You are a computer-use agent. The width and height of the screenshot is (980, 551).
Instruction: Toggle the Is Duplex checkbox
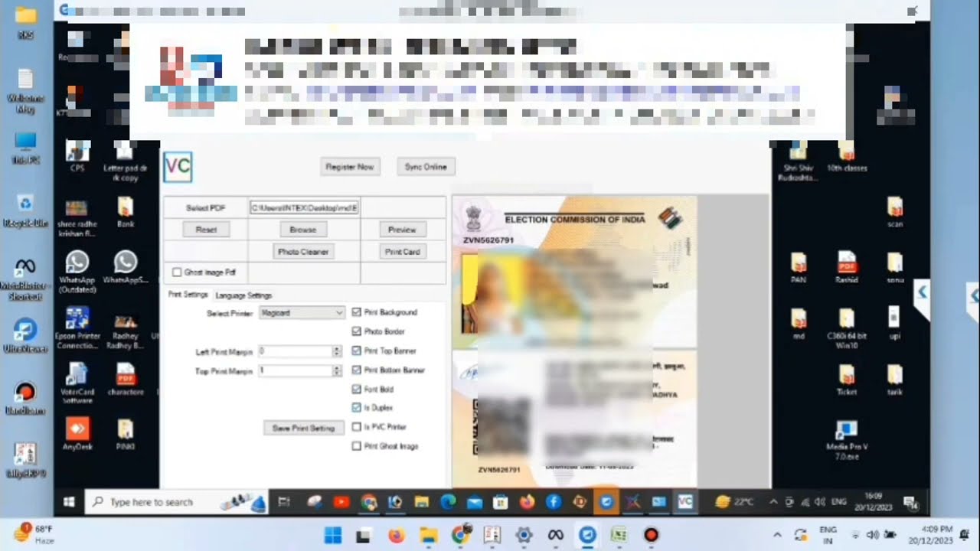click(357, 408)
